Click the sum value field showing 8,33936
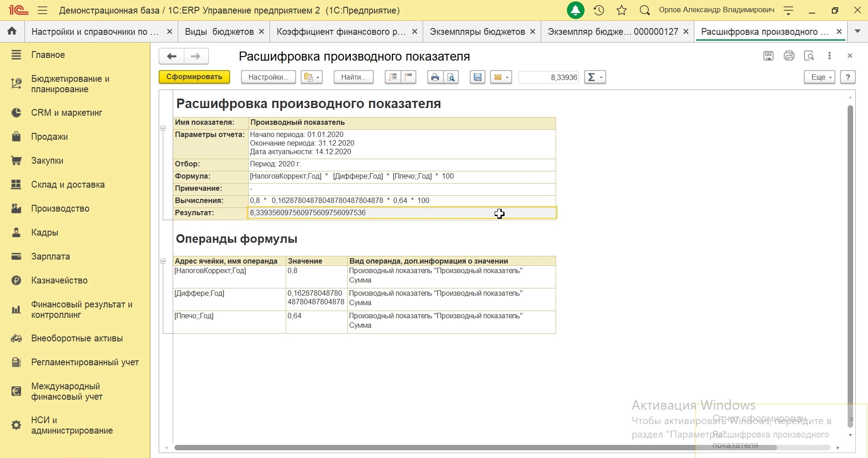 click(549, 77)
